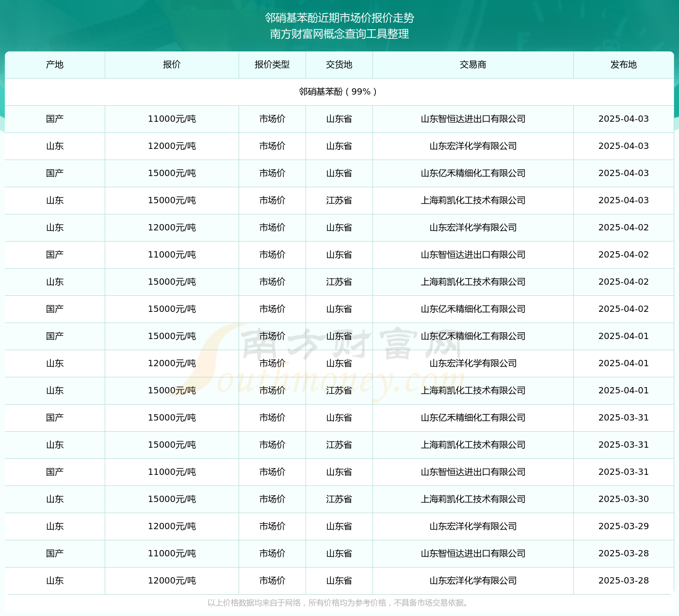Click the 12000元/吨 price of 山东宏洋 on 2025-04-03
679x616 pixels.
[x=172, y=146]
